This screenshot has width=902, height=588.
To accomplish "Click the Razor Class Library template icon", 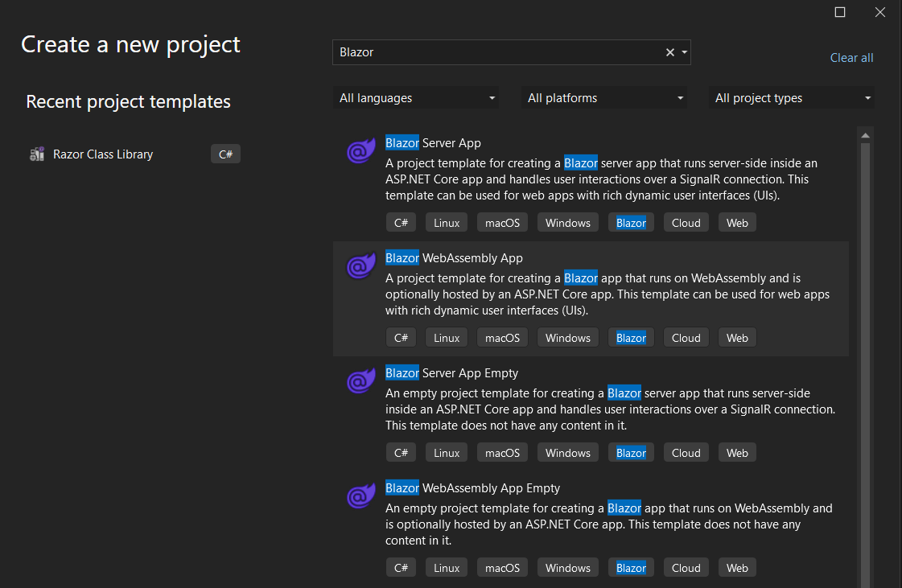I will (37, 154).
